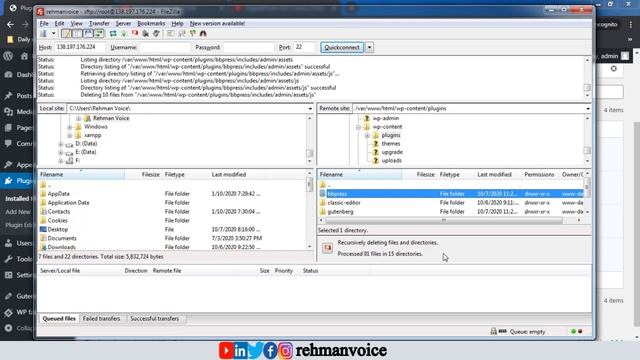Sort local list by Filesize column
Image resolution: width=640 pixels, height=360 pixels.
(x=150, y=175)
